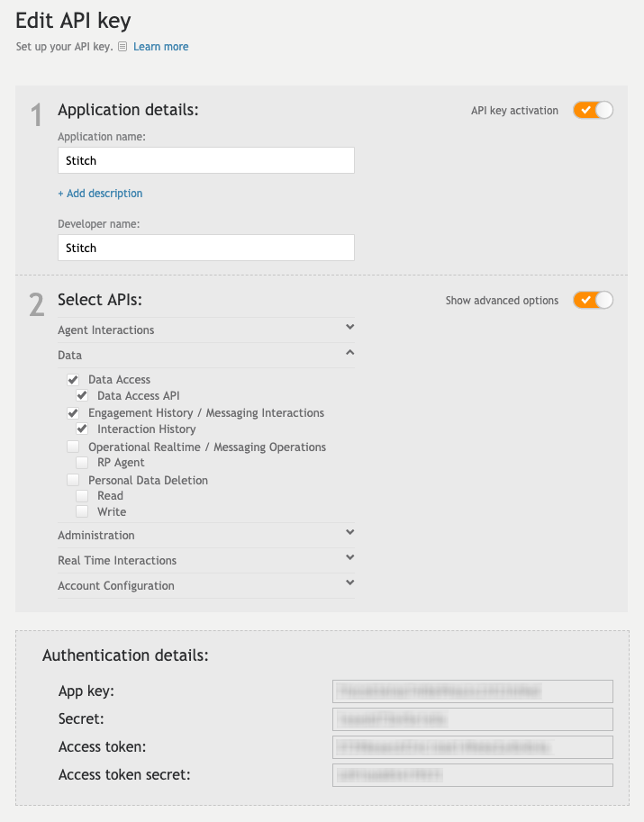Viewport: 644px width, 822px height.
Task: Check the Write checkbox under Personal Data Deletion
Action: [82, 512]
